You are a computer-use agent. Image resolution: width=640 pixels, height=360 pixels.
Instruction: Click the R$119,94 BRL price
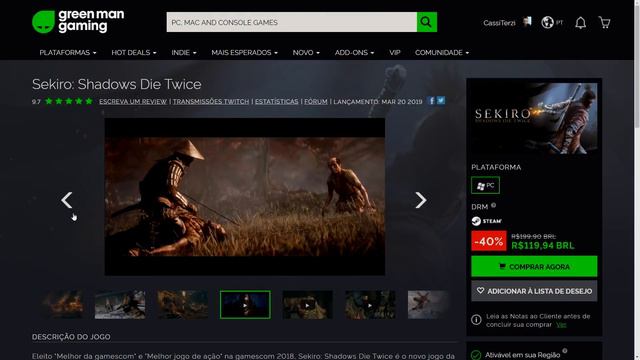(542, 246)
